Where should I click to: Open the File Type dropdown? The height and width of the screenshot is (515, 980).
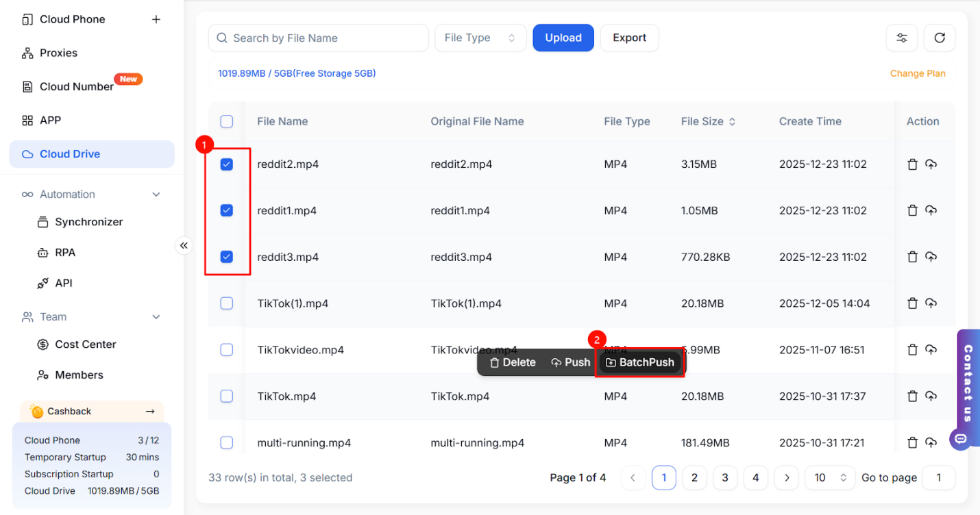[x=480, y=38]
